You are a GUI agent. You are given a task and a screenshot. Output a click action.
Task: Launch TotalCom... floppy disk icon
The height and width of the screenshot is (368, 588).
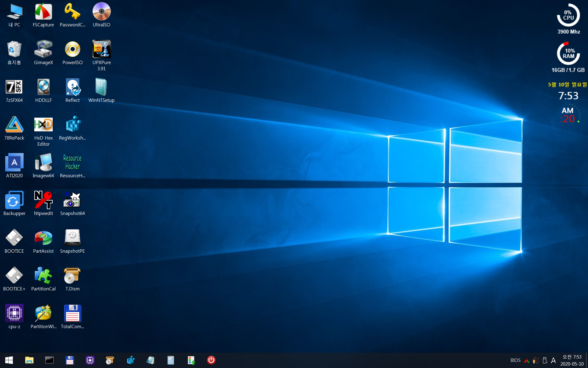click(x=73, y=317)
